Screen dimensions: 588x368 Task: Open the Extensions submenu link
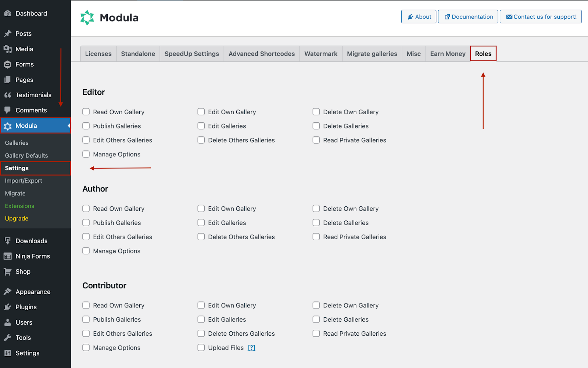pyautogui.click(x=19, y=206)
